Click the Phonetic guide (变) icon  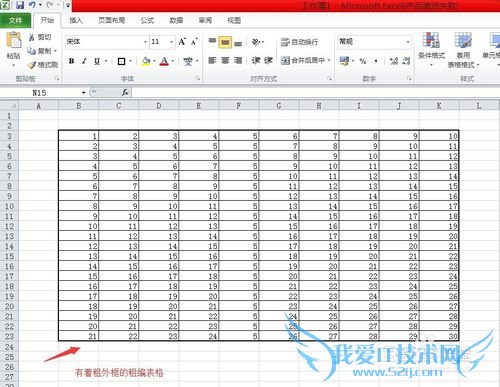pos(188,61)
